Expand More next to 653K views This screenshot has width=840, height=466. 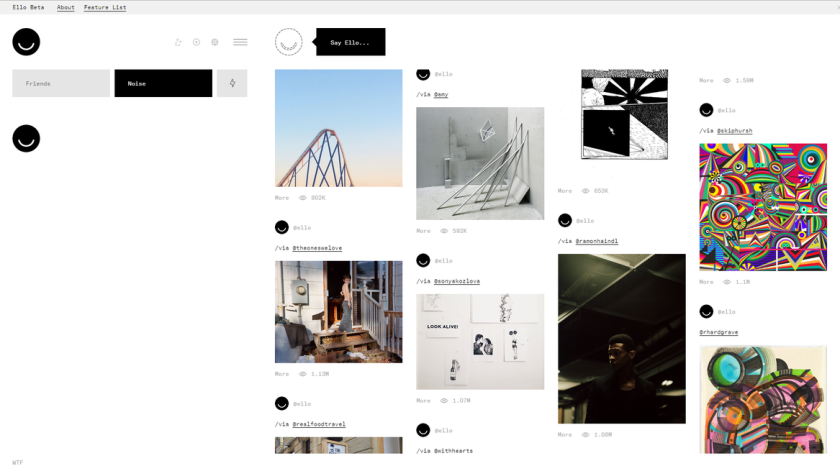tap(565, 191)
